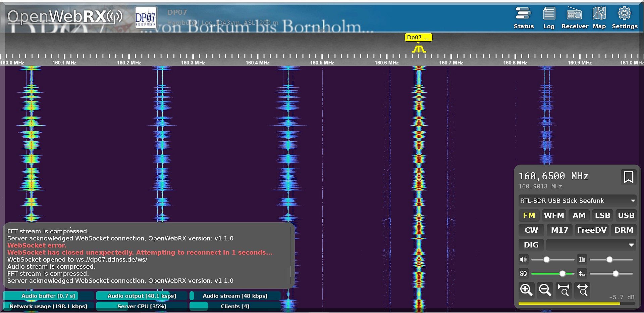Select the FreeDV mode button
The image size is (644, 313).
(x=592, y=230)
